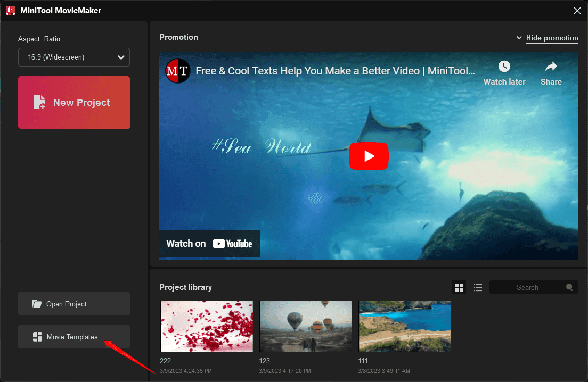Click the templates grid icon on Movie Templates

[37, 336]
